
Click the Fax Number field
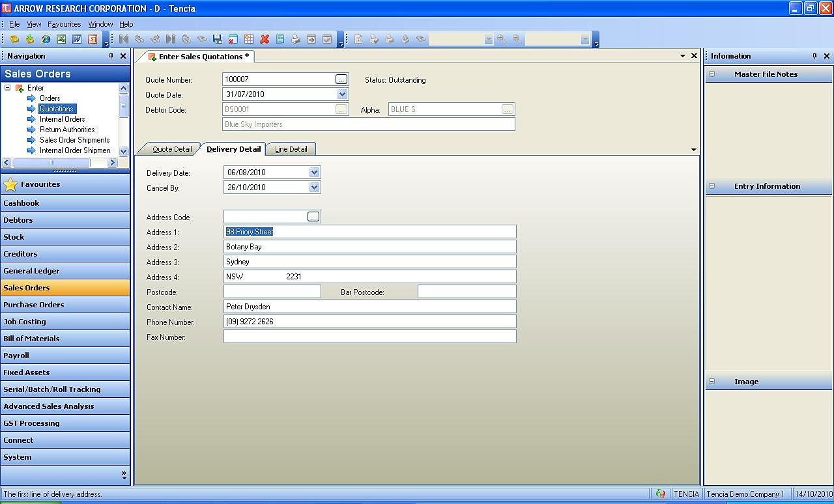369,337
